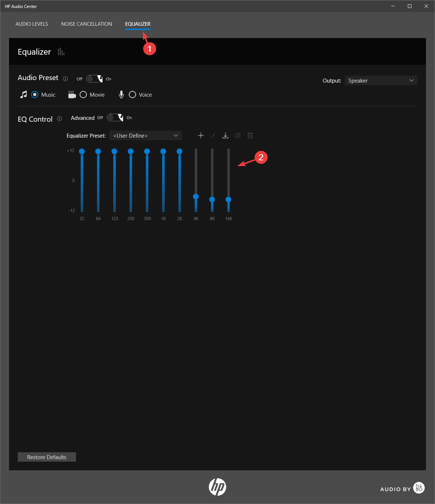This screenshot has width=435, height=504.
Task: Click the rename preset pencil icon
Action: point(213,135)
